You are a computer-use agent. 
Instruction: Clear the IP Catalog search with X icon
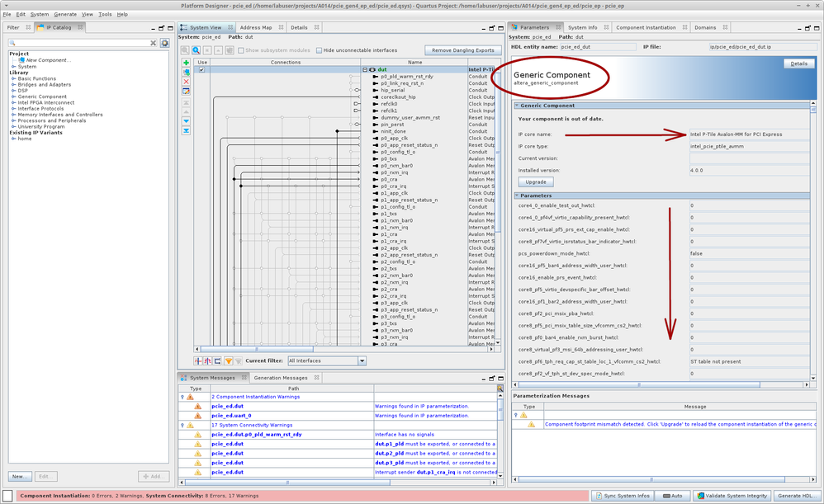point(154,43)
